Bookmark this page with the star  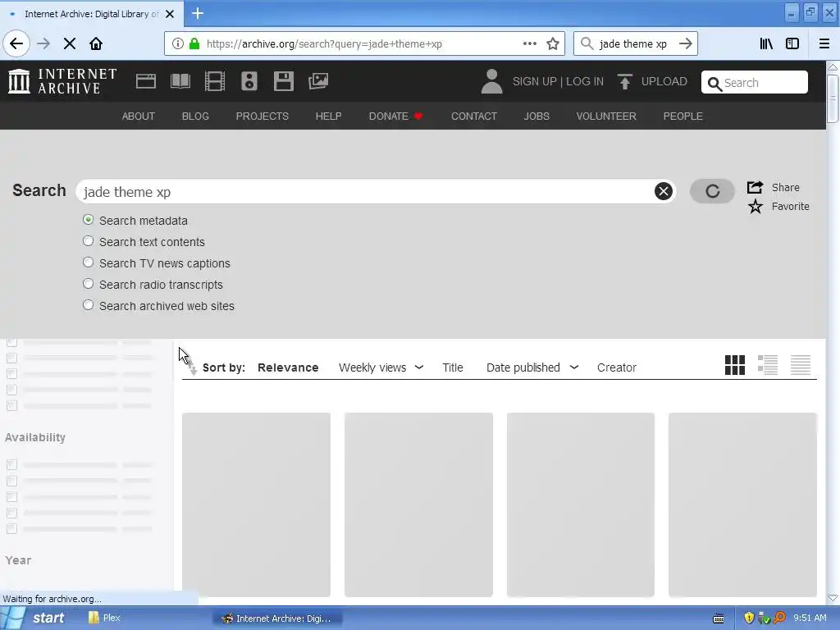point(553,43)
